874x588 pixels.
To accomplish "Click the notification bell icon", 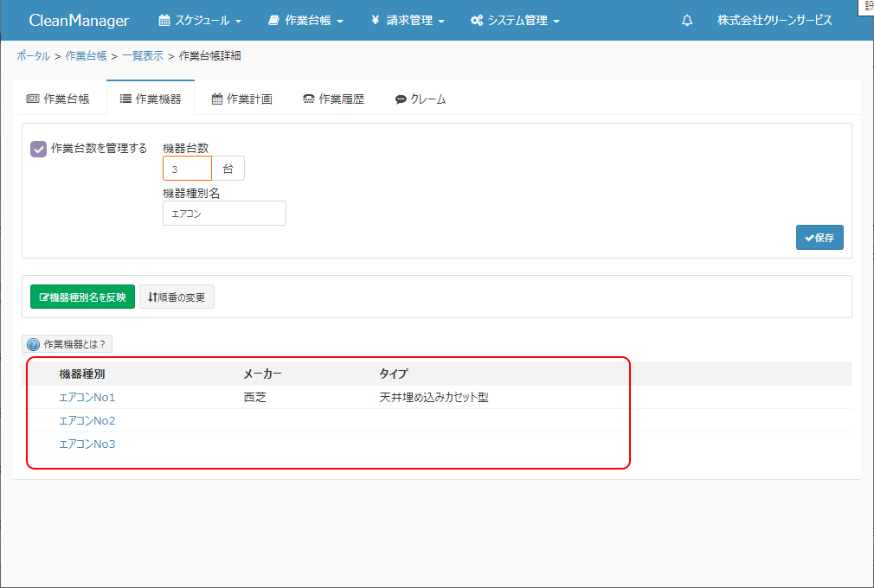I will tap(687, 20).
